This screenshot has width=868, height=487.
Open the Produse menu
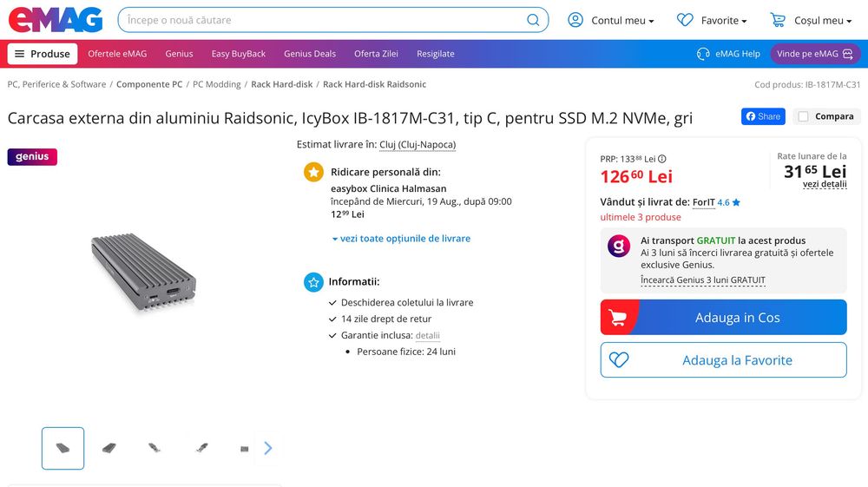coord(43,54)
